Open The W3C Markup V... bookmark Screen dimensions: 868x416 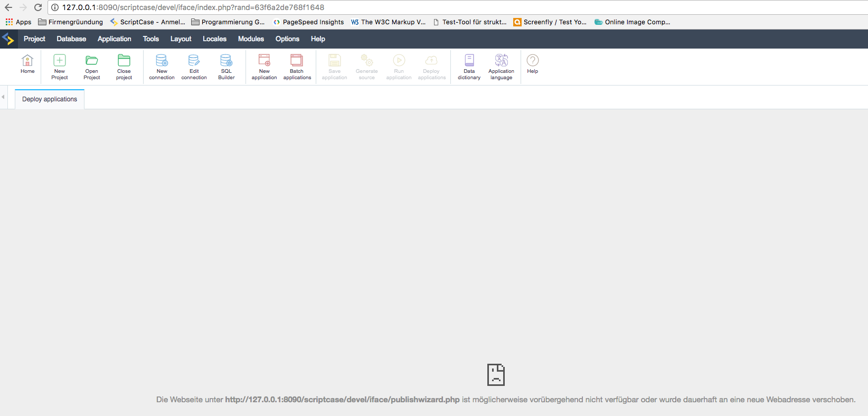pos(388,22)
